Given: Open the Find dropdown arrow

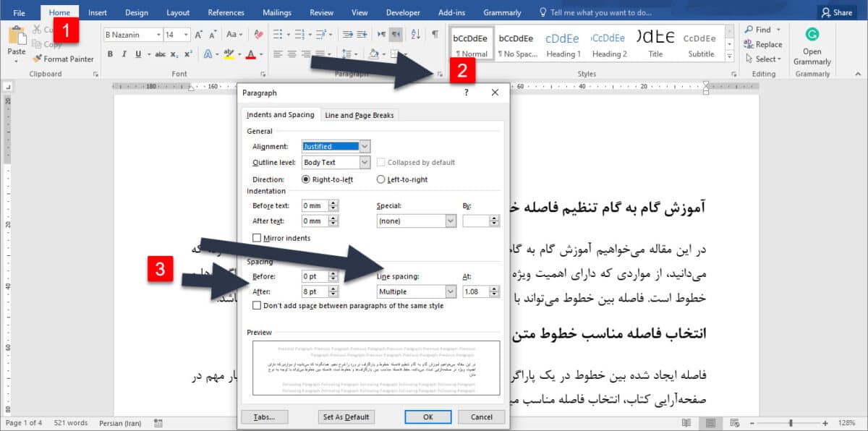Looking at the screenshot, I should point(778,30).
